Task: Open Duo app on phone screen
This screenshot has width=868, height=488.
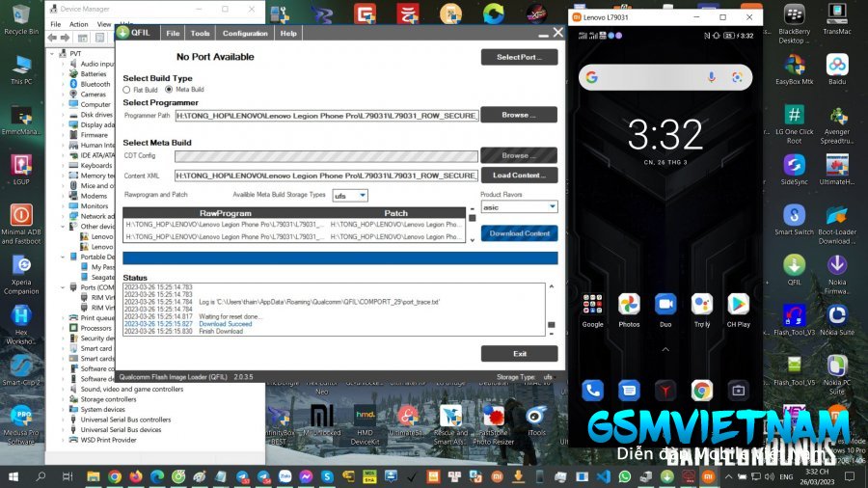Action: tap(665, 311)
